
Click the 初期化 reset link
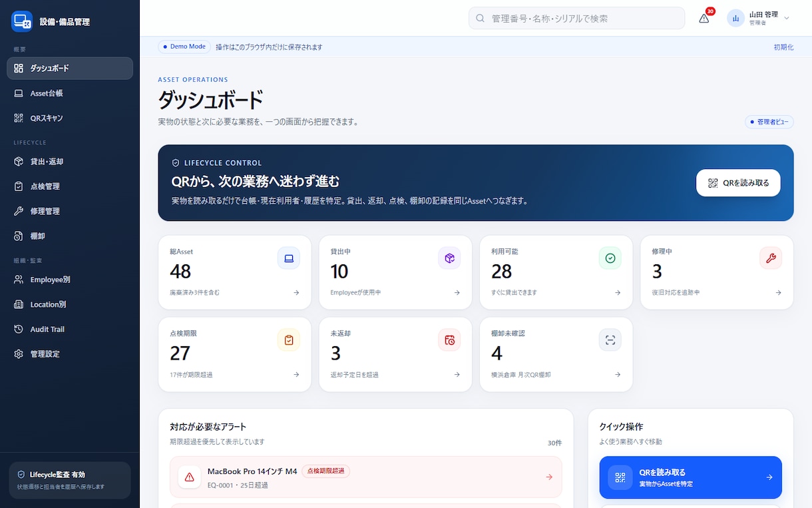(x=783, y=47)
